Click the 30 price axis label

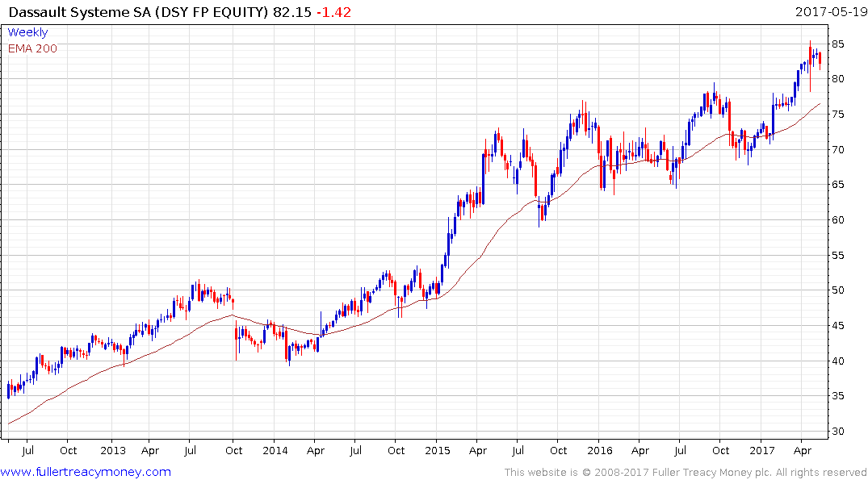click(837, 432)
